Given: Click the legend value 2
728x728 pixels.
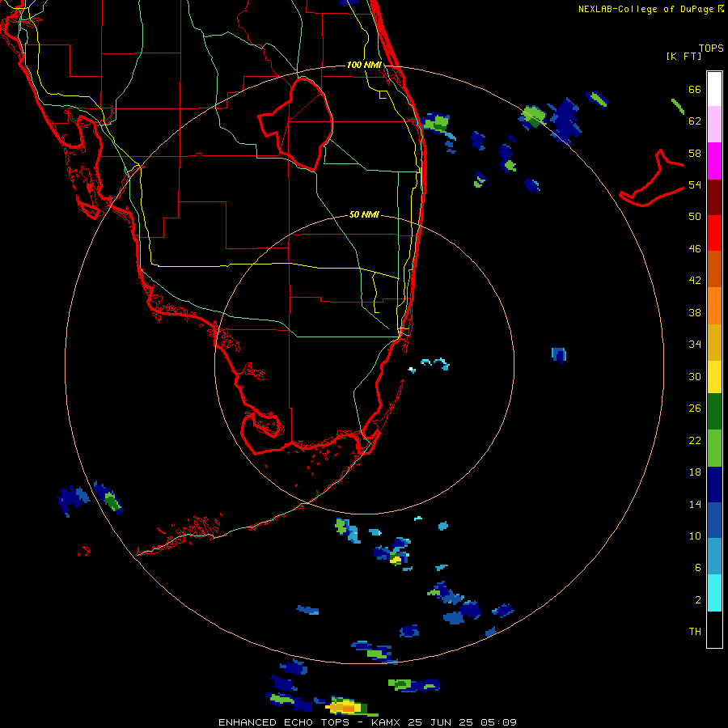Looking at the screenshot, I should coord(698,600).
